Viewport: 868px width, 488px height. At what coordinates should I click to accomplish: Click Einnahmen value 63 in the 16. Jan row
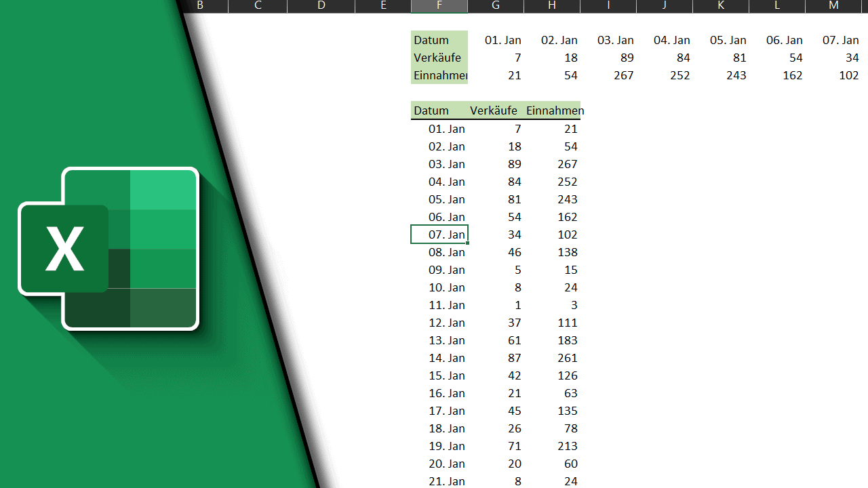[570, 393]
